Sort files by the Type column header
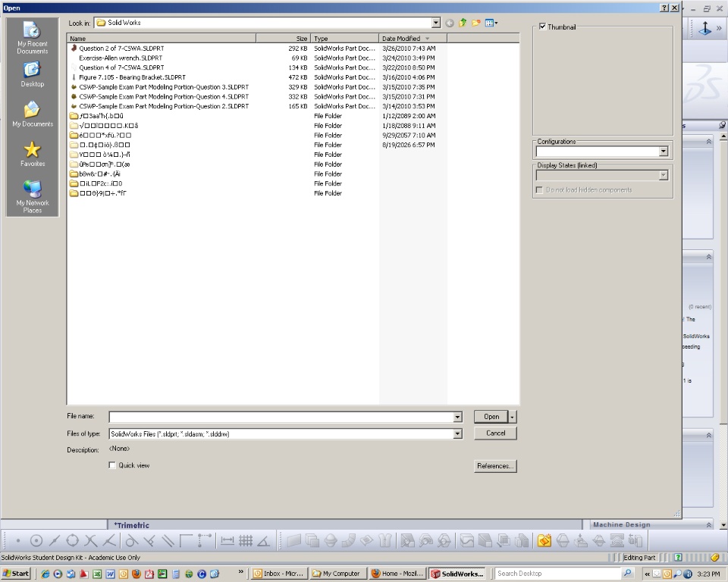This screenshot has width=728, height=582. click(x=344, y=39)
